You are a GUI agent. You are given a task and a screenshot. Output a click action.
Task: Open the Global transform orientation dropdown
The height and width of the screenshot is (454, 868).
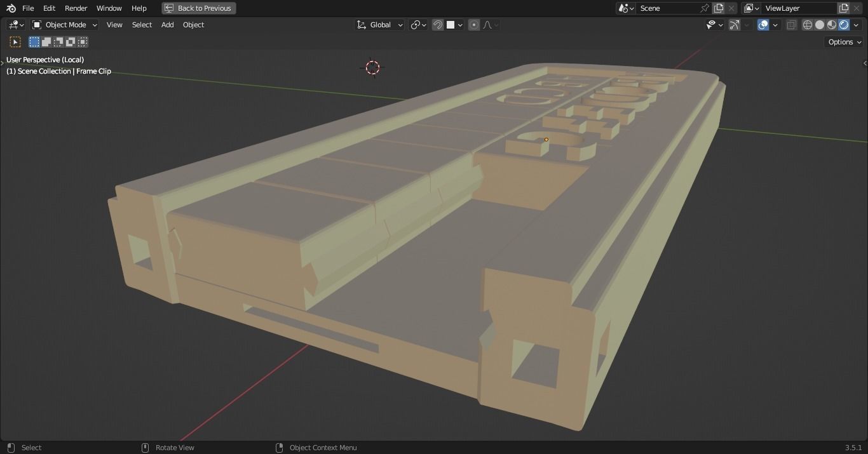click(379, 25)
